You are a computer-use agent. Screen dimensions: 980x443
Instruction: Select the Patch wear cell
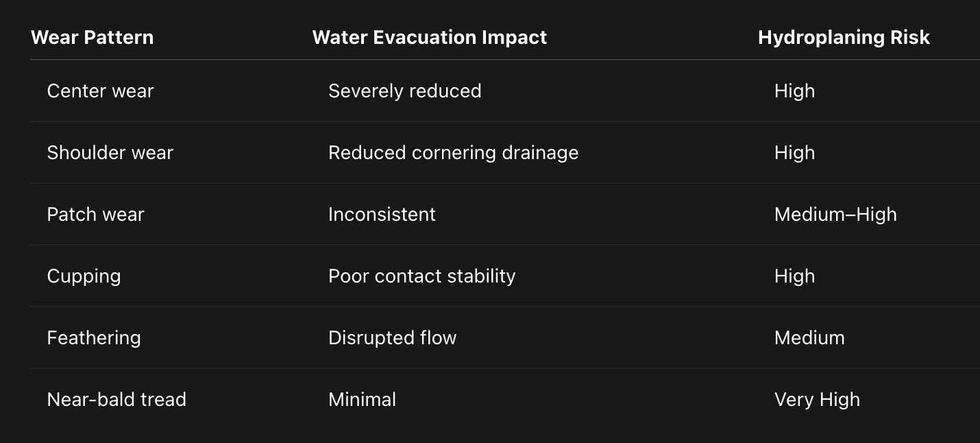pos(95,214)
